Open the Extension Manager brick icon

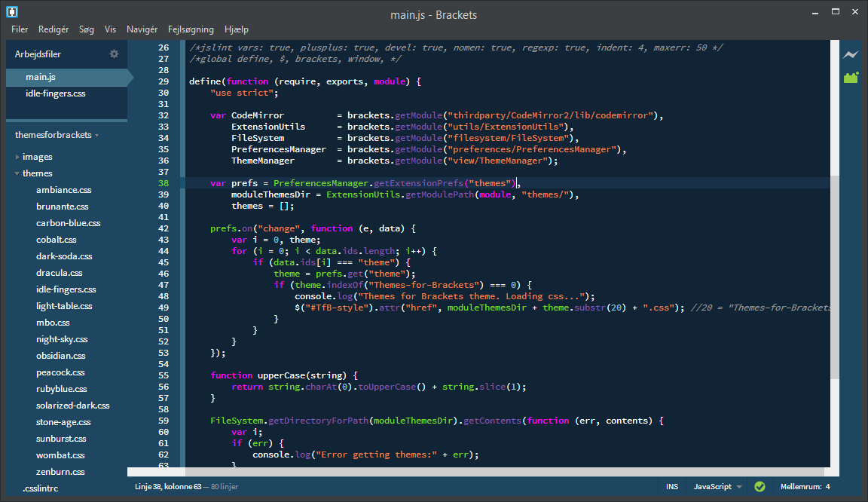[851, 78]
